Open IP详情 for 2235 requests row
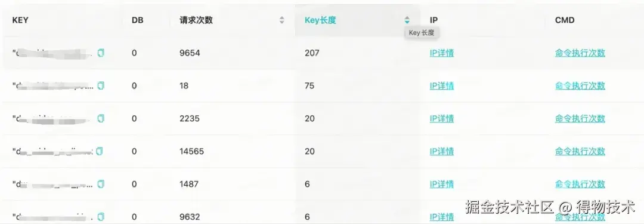 [442, 119]
